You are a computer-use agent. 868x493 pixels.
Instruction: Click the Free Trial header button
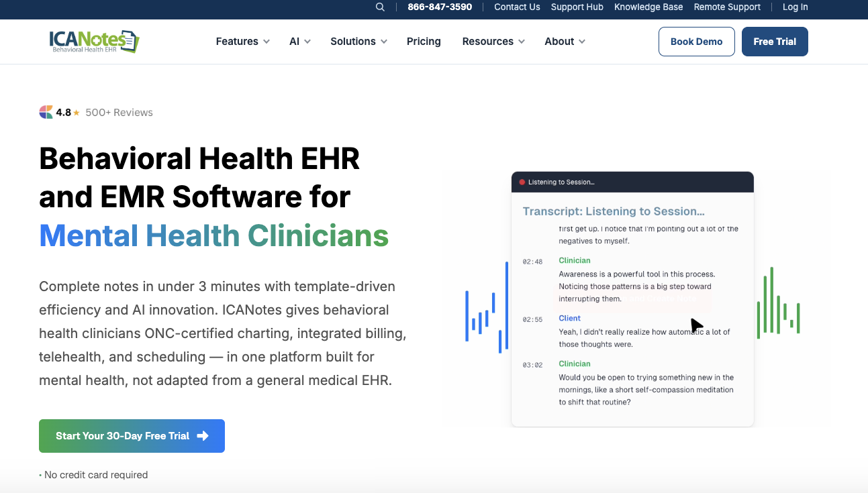[x=775, y=42]
